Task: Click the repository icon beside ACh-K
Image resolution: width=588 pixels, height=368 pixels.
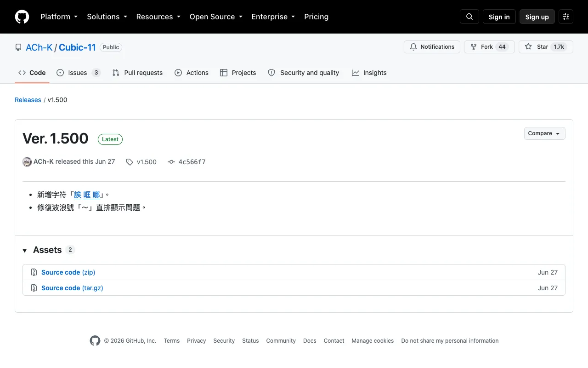Action: click(x=18, y=47)
